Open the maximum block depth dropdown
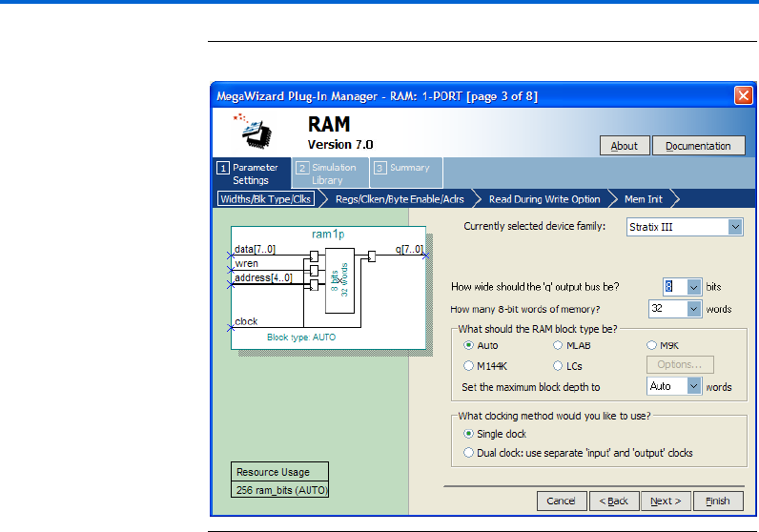The height and width of the screenshot is (532, 759). point(693,386)
